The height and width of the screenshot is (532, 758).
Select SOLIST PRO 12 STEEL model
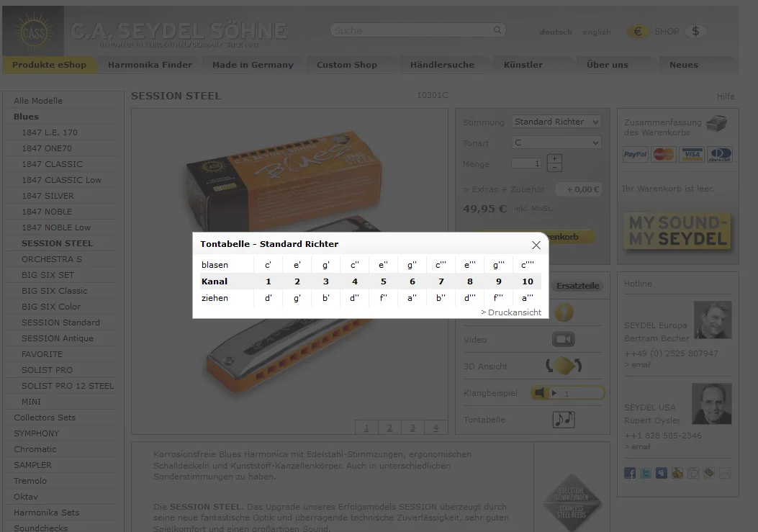click(x=68, y=386)
